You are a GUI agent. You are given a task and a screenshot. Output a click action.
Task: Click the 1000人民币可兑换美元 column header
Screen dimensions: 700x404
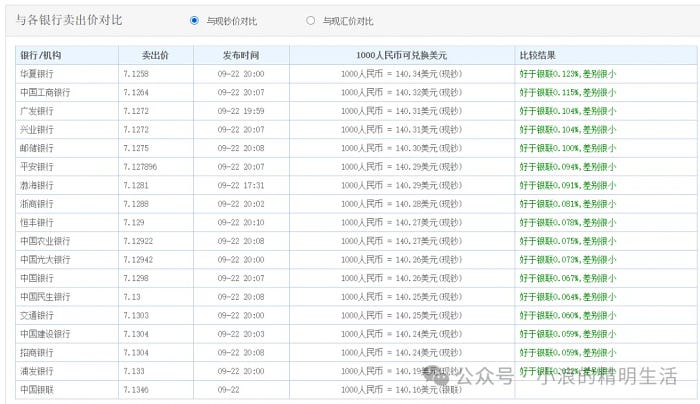pyautogui.click(x=401, y=55)
